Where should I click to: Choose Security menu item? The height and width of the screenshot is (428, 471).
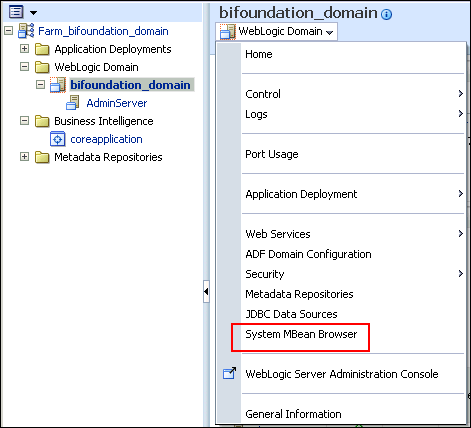click(x=265, y=274)
